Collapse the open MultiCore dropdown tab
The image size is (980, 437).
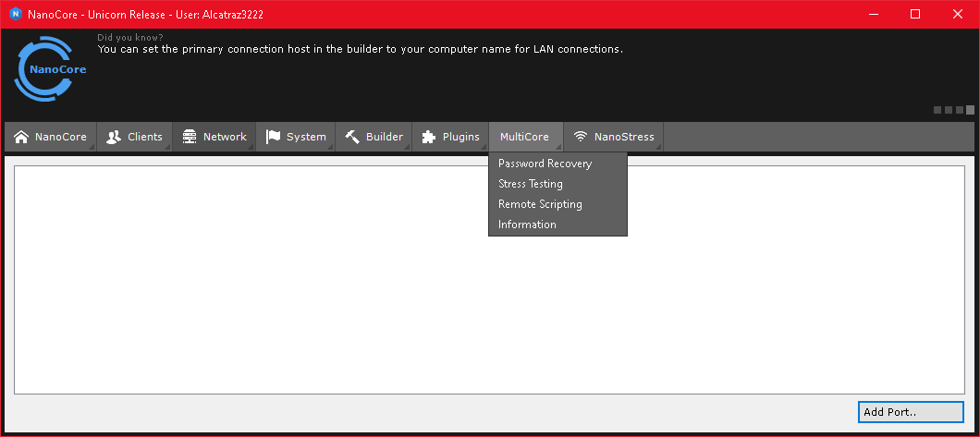[x=524, y=137]
